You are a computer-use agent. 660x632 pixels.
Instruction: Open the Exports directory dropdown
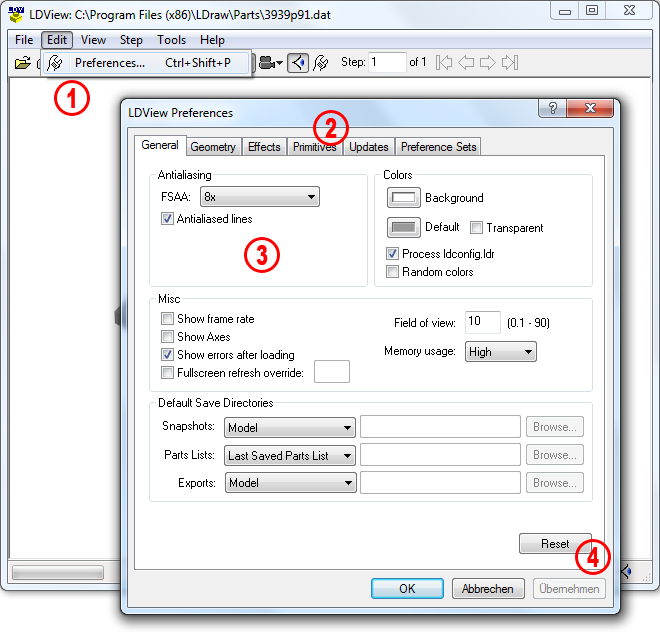pos(290,483)
